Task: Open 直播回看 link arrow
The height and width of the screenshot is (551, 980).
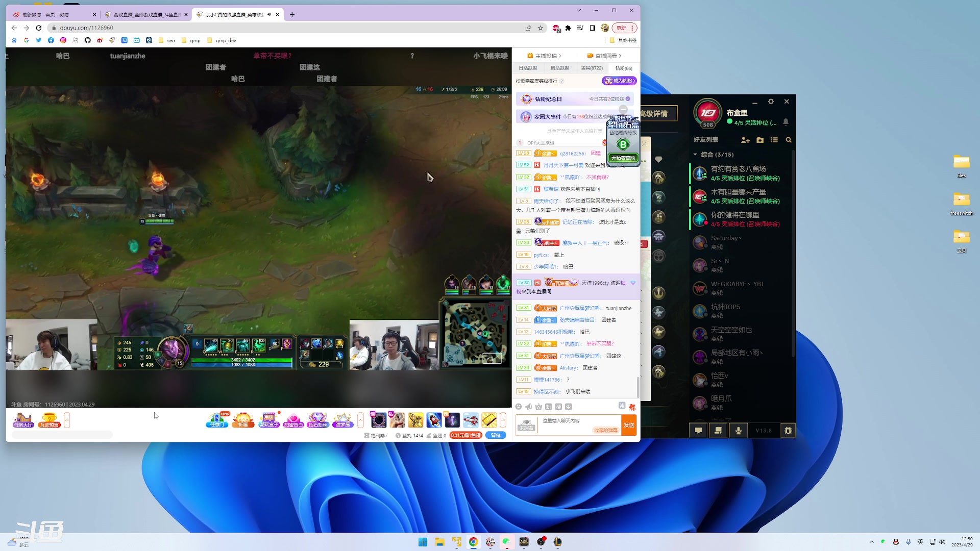Action: 620,56
